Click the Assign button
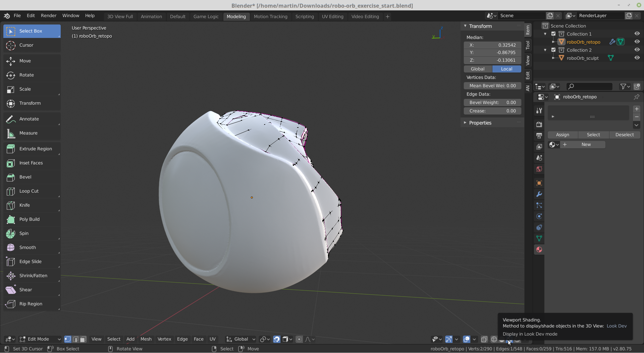 [x=562, y=135]
